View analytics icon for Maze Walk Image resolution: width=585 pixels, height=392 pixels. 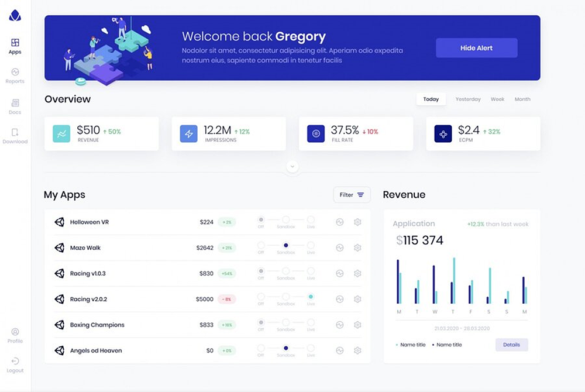click(x=340, y=247)
